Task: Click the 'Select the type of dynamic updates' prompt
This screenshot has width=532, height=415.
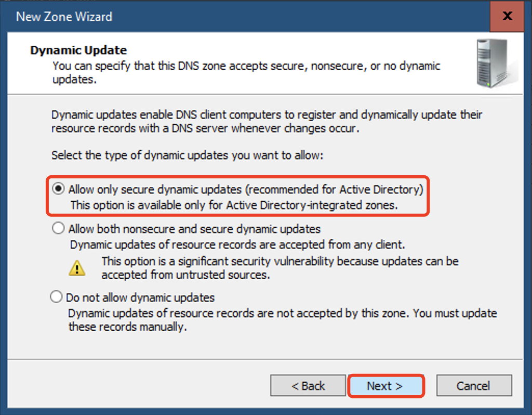Action: [x=187, y=155]
